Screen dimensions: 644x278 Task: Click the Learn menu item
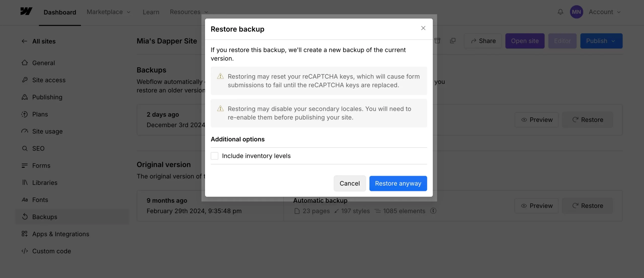tap(151, 12)
